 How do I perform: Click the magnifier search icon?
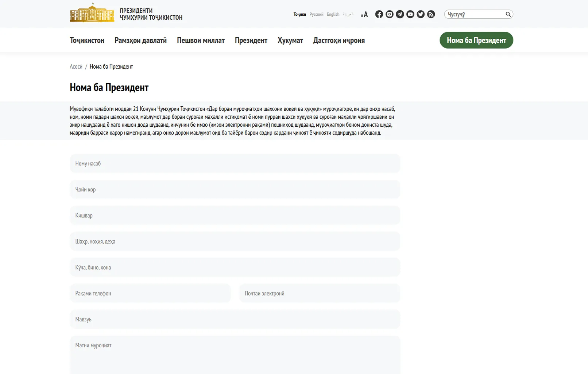pos(508,14)
